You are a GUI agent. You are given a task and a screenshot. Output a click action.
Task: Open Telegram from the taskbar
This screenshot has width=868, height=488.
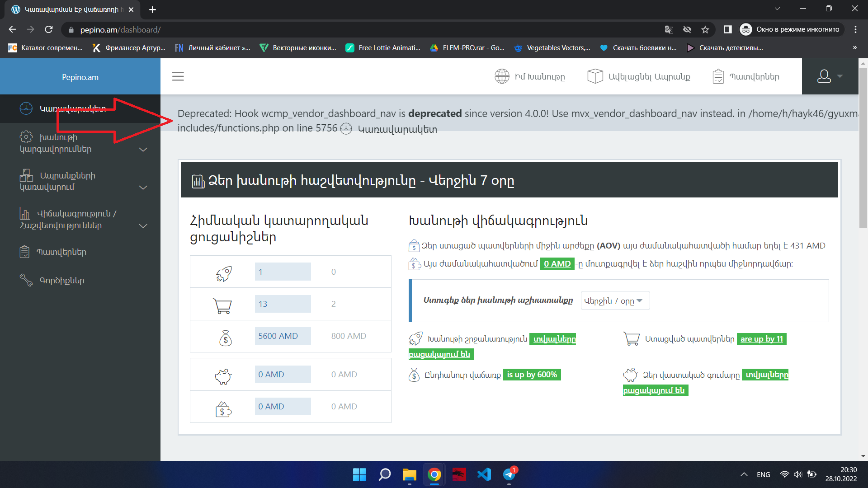point(509,474)
